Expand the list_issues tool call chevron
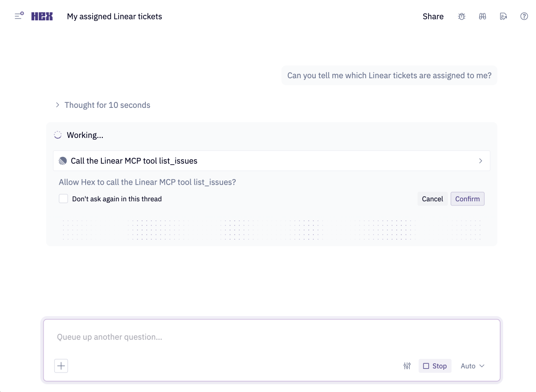The width and height of the screenshot is (536, 392). pos(480,161)
